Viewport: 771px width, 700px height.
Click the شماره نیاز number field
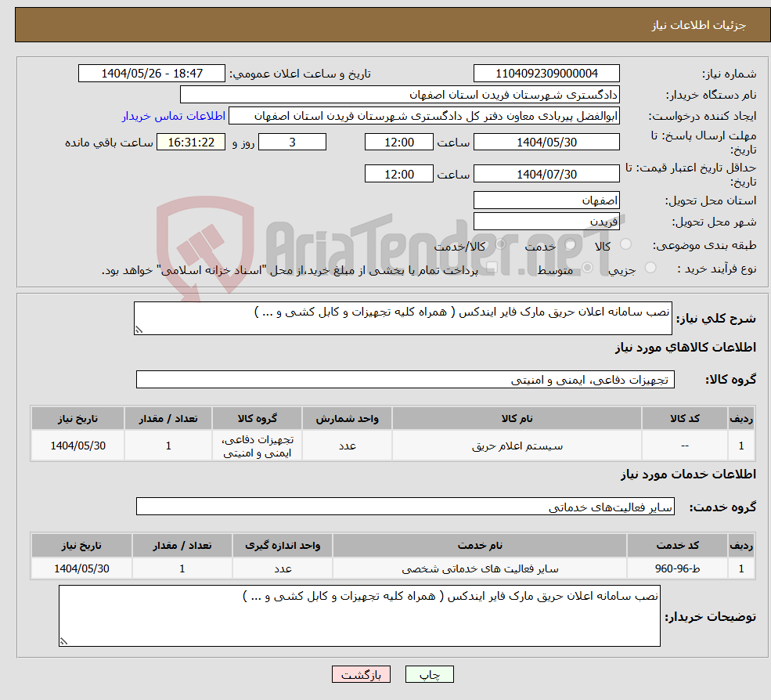coord(546,74)
